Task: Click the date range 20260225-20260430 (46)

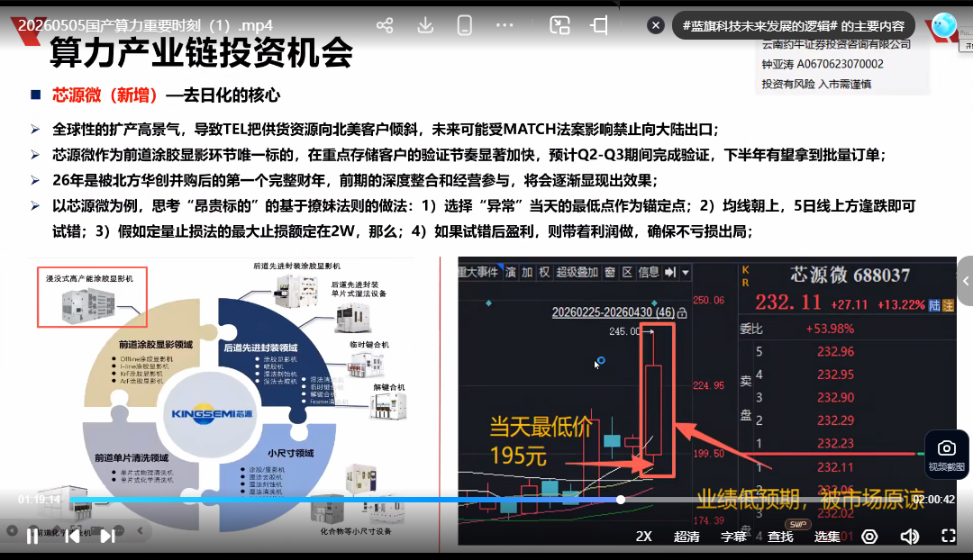Action: click(614, 312)
